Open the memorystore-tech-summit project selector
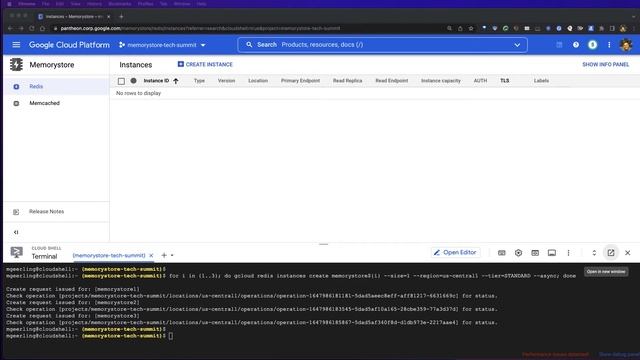 162,45
